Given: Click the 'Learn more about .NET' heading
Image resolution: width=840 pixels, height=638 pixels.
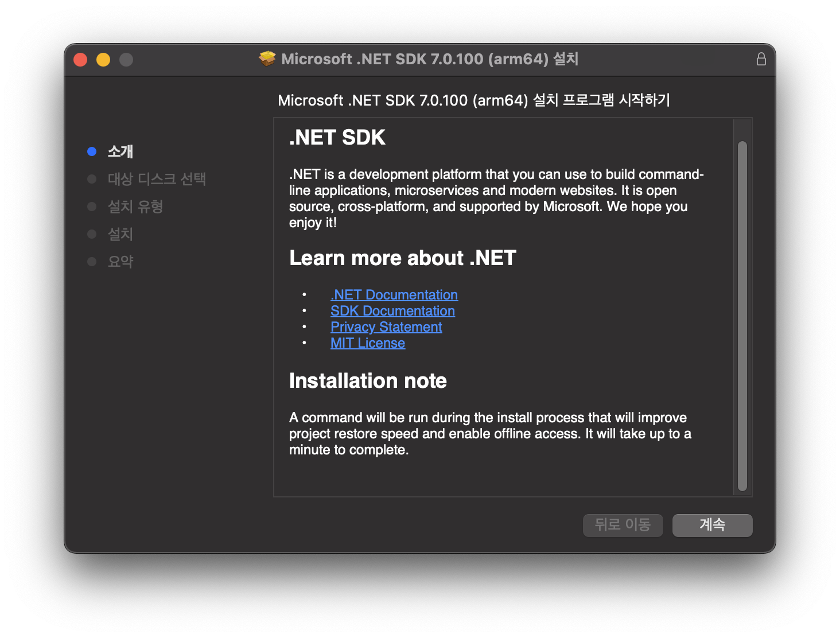Looking at the screenshot, I should coord(403,258).
